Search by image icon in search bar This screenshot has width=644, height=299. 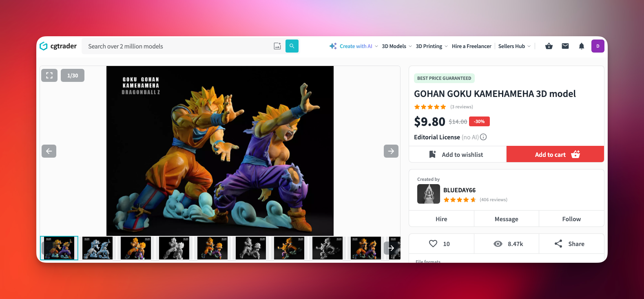click(x=277, y=46)
